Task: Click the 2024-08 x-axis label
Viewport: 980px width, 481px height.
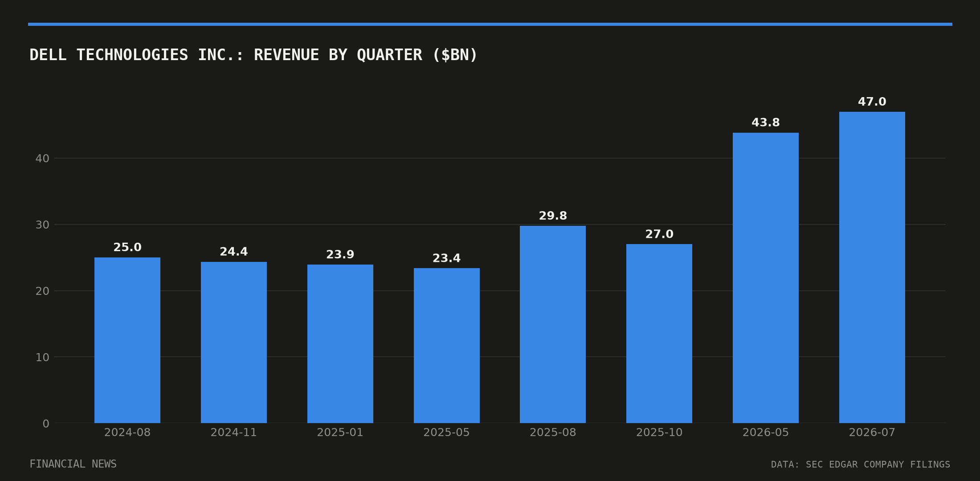Action: pyautogui.click(x=127, y=432)
